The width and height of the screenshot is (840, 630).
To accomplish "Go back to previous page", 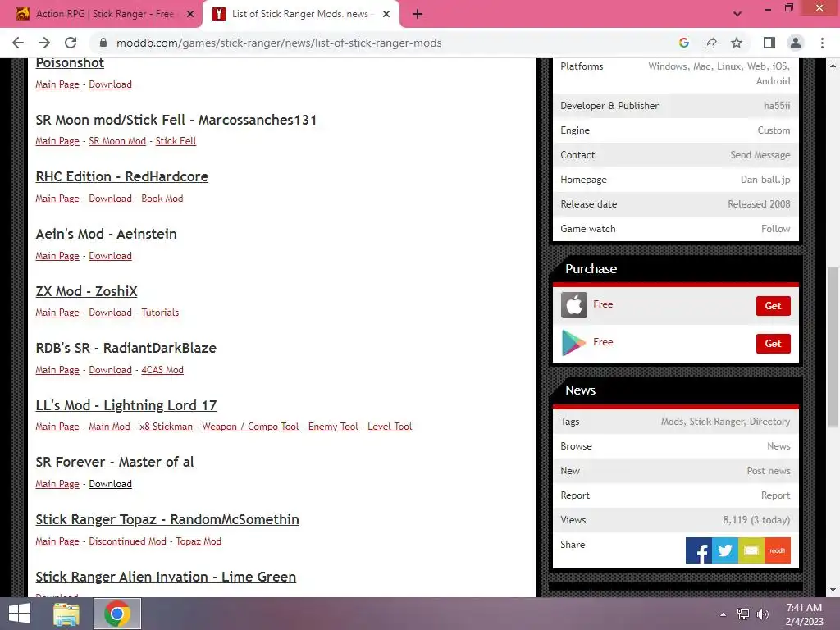I will click(18, 43).
